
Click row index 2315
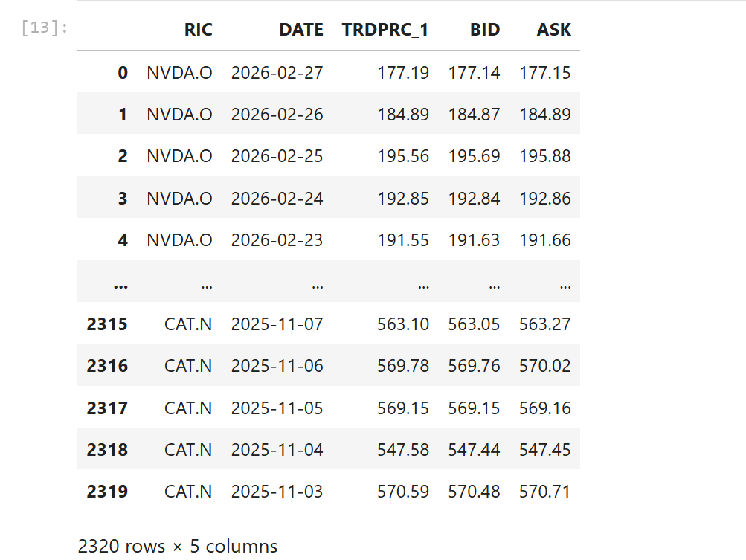[x=107, y=324]
